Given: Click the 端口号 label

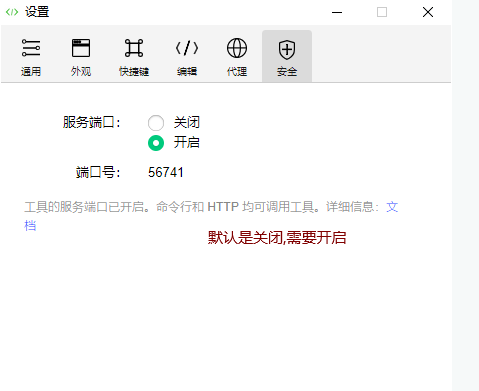Looking at the screenshot, I should coord(98,173).
